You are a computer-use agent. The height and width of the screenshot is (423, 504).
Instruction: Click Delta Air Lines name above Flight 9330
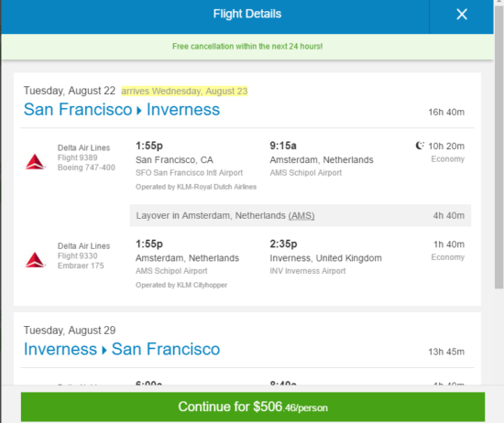coord(83,246)
